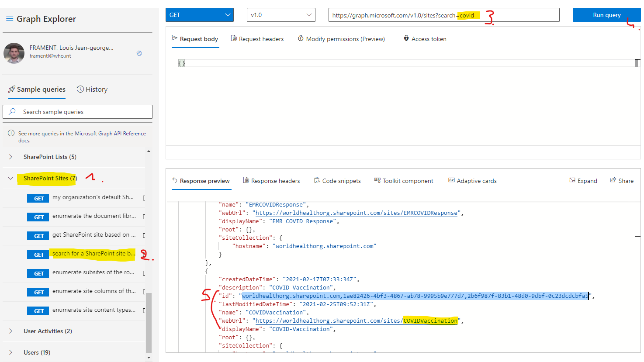The width and height of the screenshot is (644, 362).
Task: Show the Response headers tab
Action: coord(271,181)
